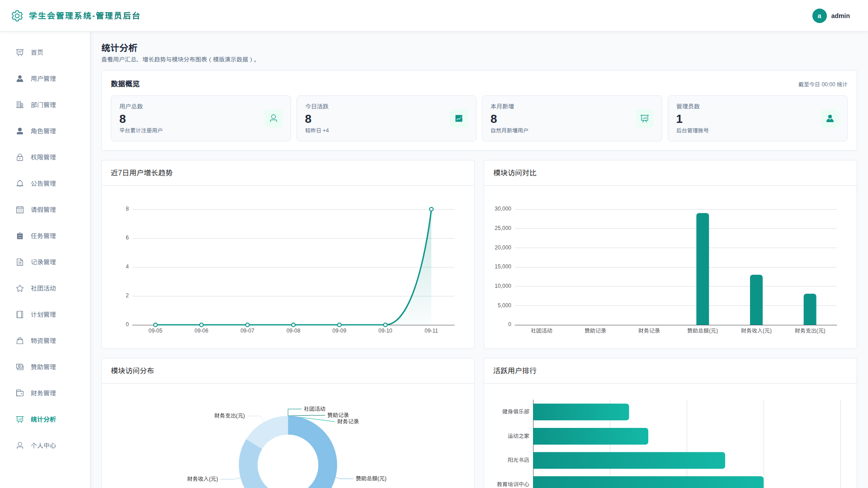Open the 首页 menu item
Image resolution: width=868 pixels, height=488 pixels.
[x=45, y=52]
